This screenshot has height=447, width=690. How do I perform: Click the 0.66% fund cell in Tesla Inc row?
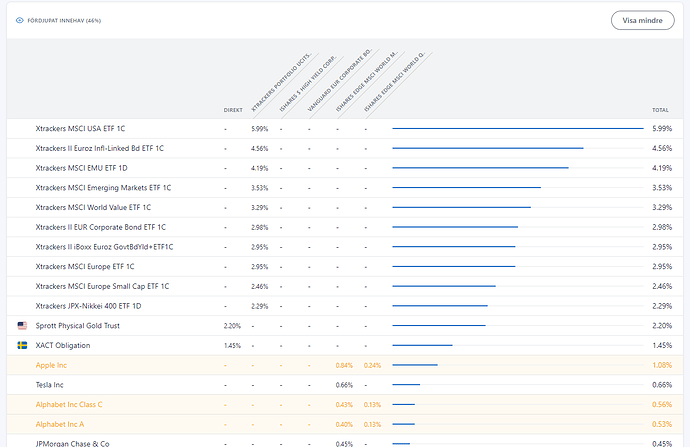click(344, 385)
